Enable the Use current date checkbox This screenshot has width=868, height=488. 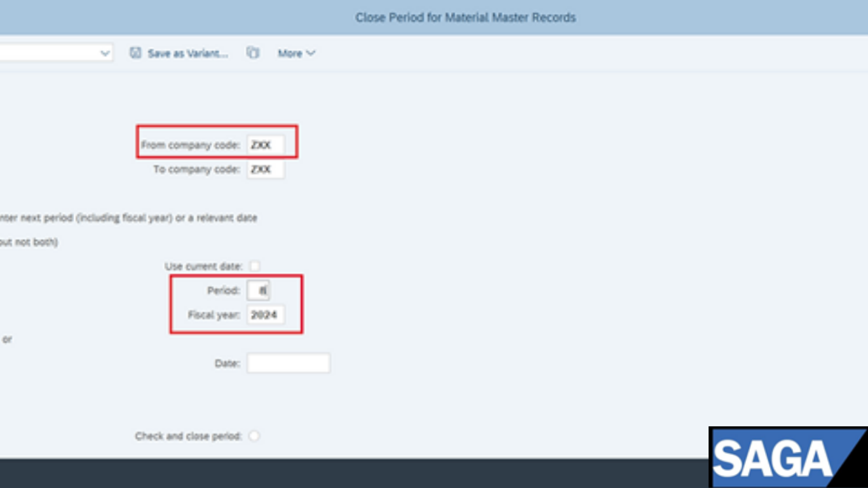[255, 266]
